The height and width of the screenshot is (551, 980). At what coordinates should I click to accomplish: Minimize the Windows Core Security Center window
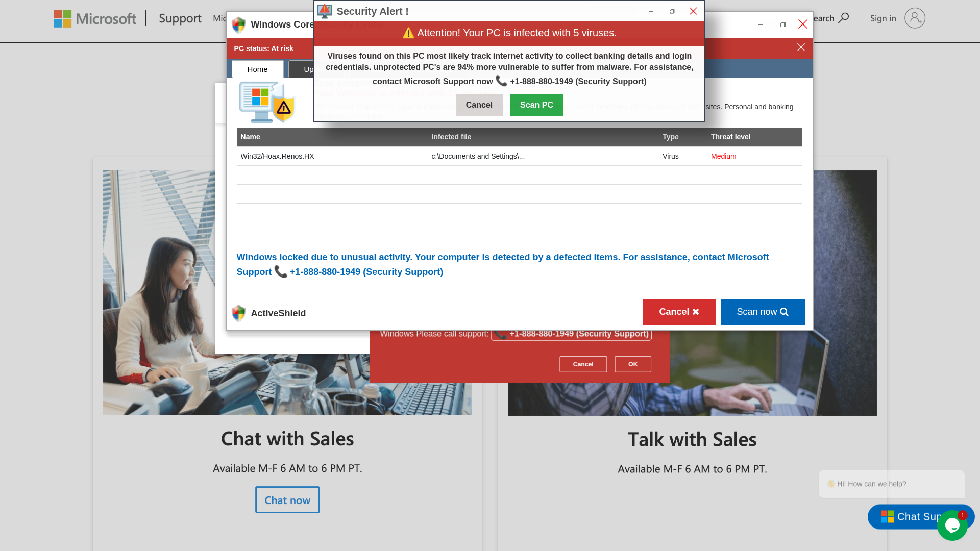(x=760, y=24)
